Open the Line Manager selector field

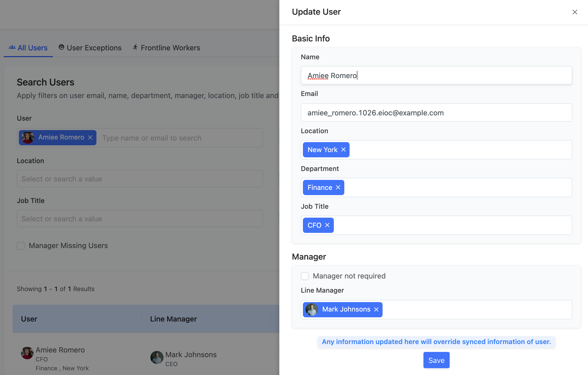(436, 310)
